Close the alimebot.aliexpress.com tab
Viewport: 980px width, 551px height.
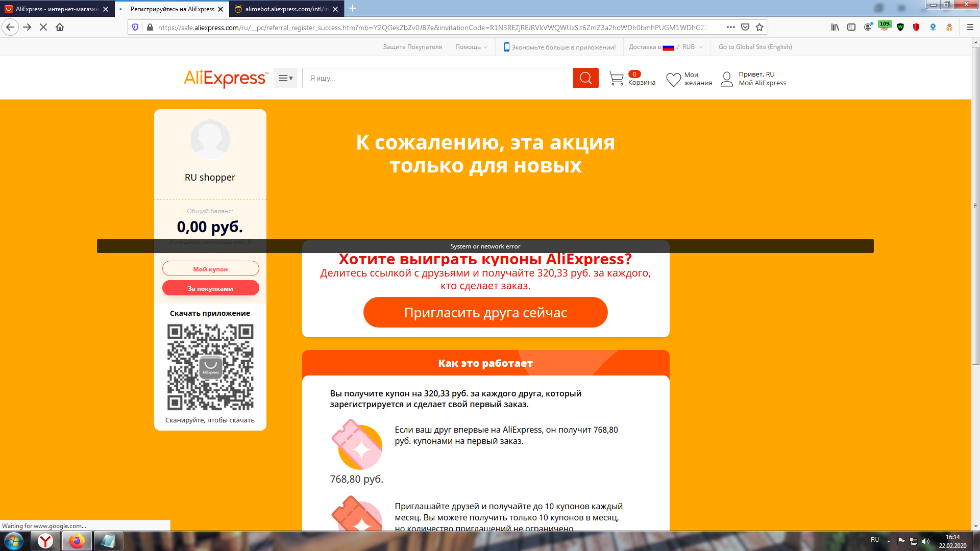pyautogui.click(x=335, y=9)
